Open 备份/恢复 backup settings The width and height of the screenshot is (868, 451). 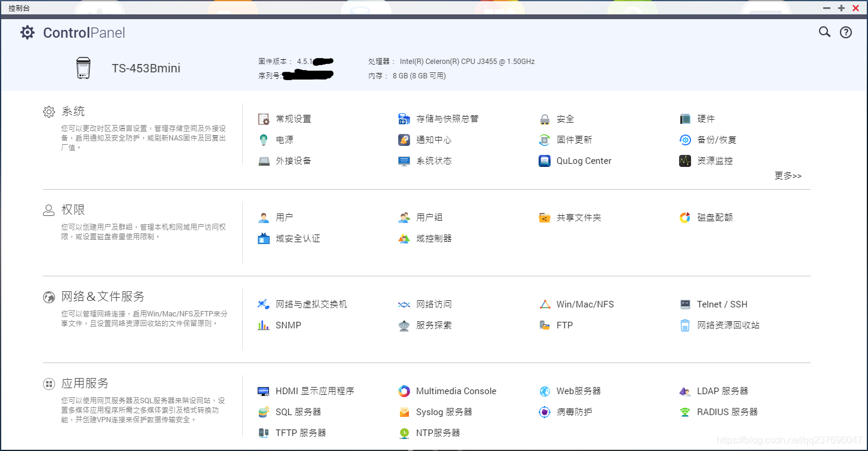pos(717,139)
